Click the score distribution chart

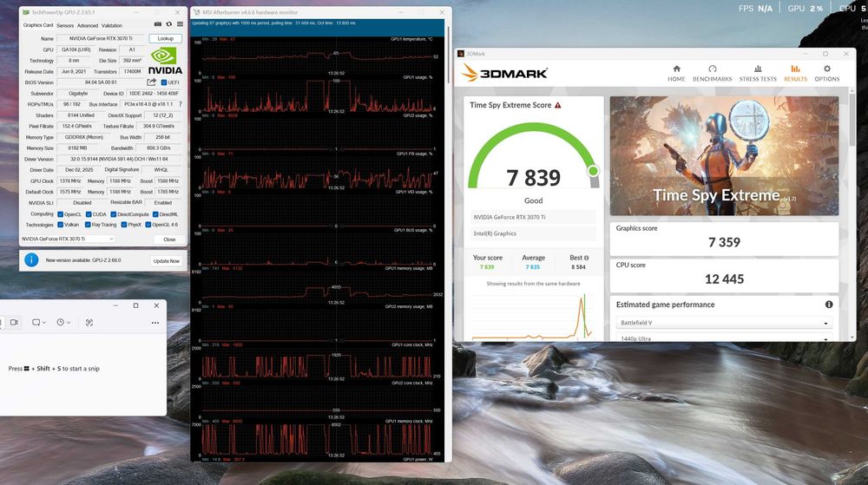[x=533, y=315]
